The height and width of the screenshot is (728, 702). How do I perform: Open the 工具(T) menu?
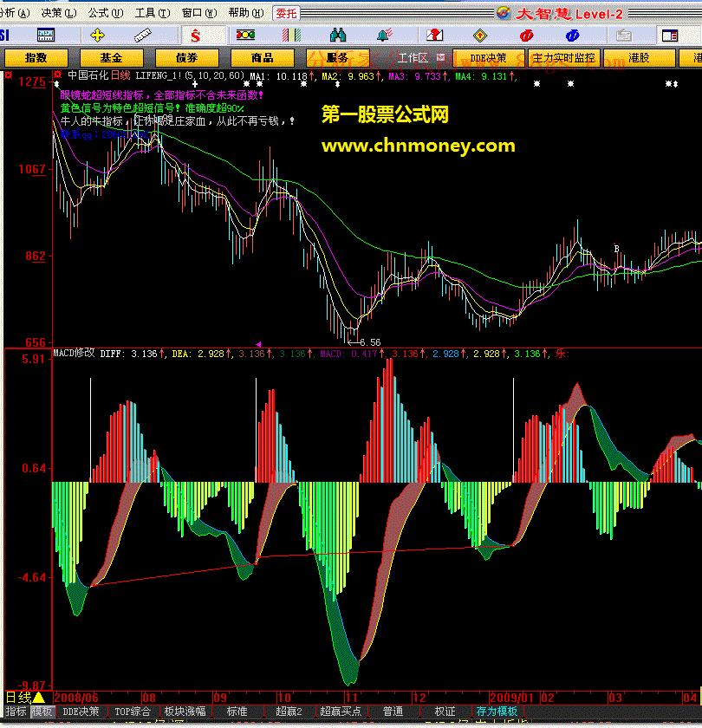153,13
